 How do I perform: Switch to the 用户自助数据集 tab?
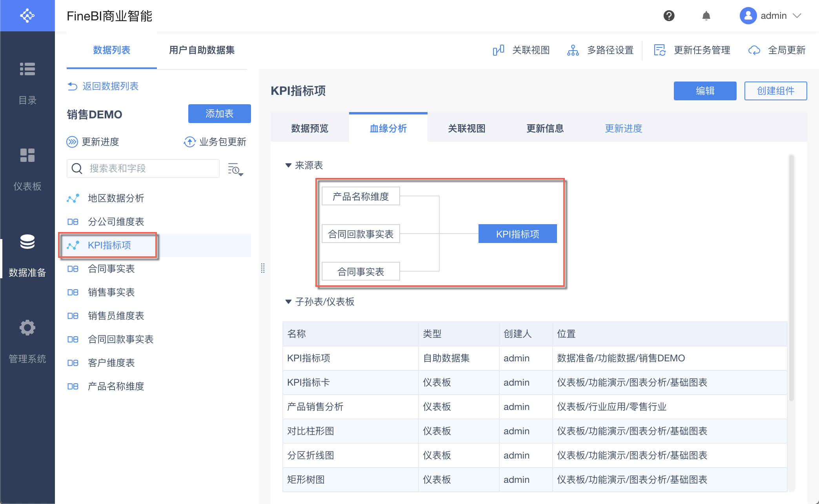pos(202,50)
